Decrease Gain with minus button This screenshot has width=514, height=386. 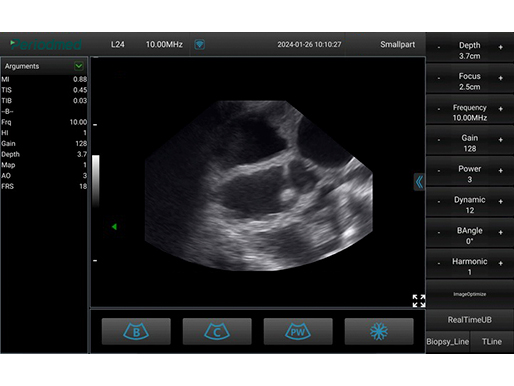click(x=439, y=140)
